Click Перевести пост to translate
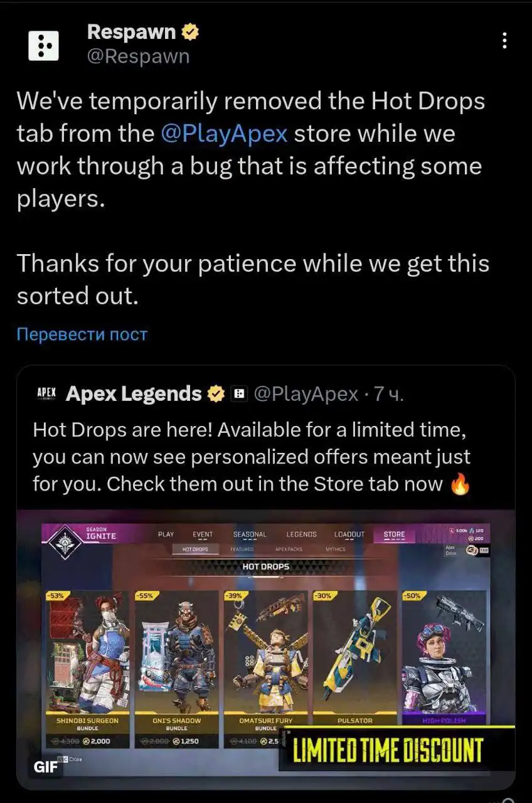Viewport: 532px width, 803px height. click(82, 334)
